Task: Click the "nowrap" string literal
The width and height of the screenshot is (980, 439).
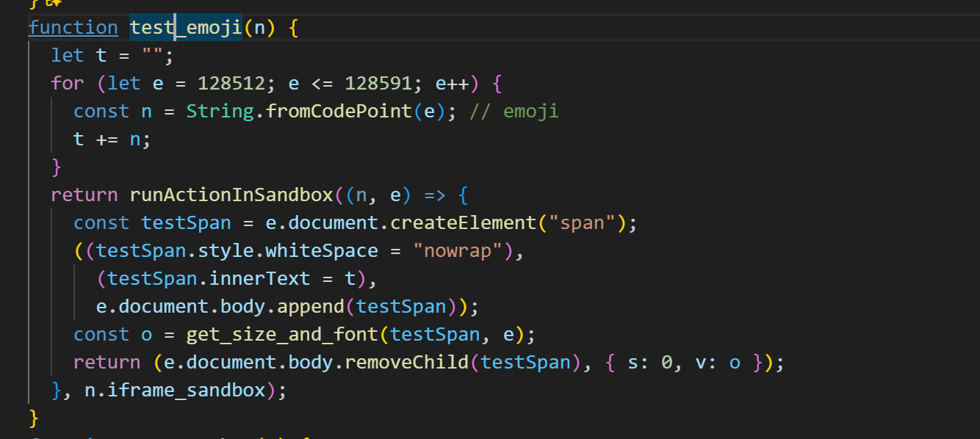Action: click(x=456, y=251)
